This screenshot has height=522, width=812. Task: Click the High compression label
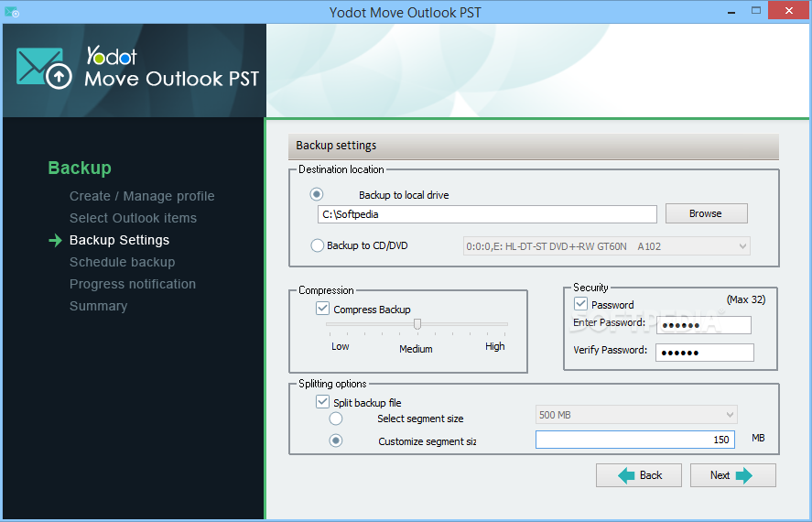[495, 346]
